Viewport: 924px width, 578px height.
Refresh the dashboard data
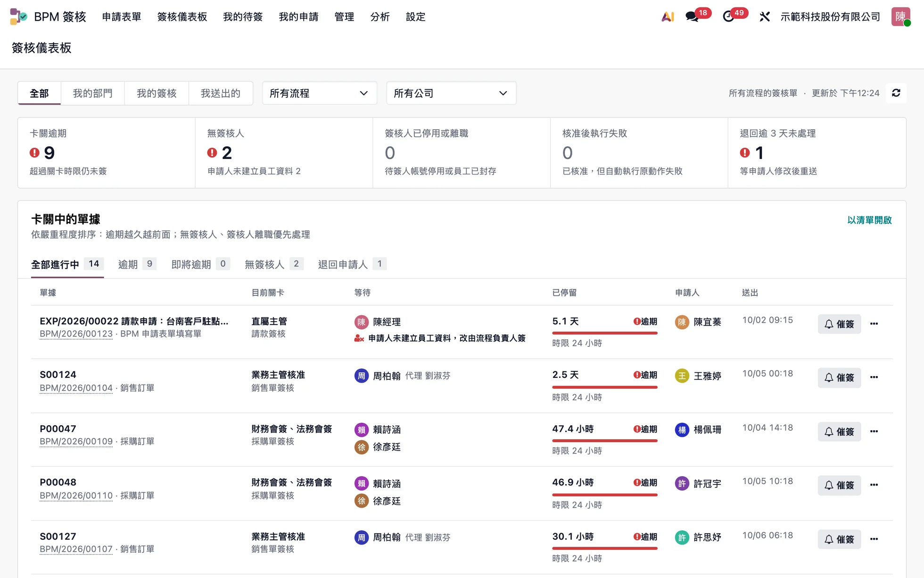click(896, 93)
